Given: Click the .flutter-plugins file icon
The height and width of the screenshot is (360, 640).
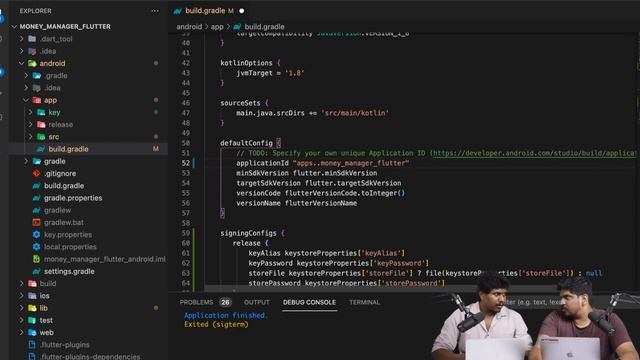Looking at the screenshot, I should 32,344.
